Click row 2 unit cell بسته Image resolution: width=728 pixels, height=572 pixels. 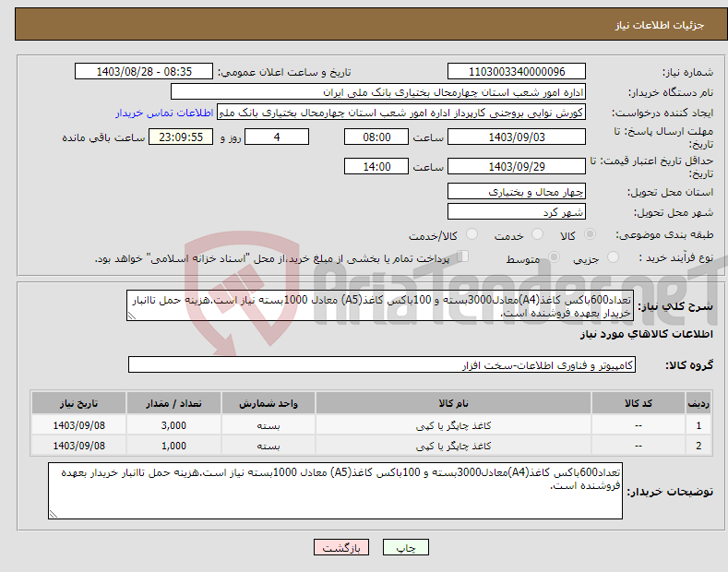(269, 446)
